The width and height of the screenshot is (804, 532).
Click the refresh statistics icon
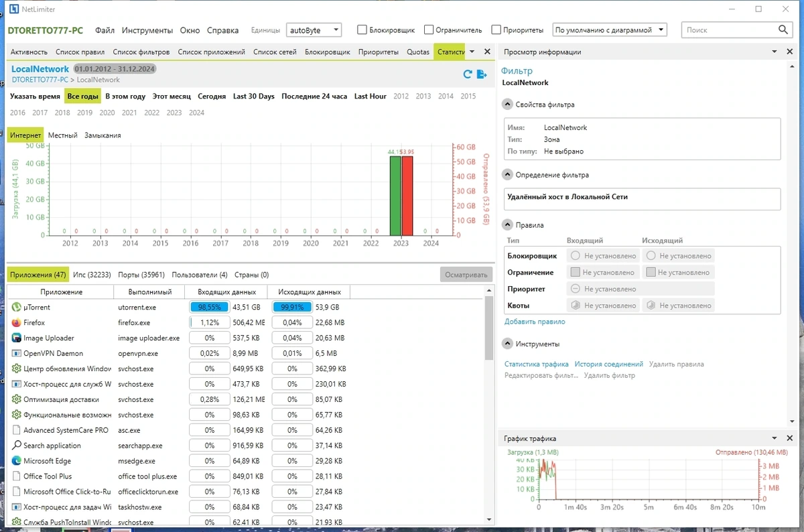(468, 74)
